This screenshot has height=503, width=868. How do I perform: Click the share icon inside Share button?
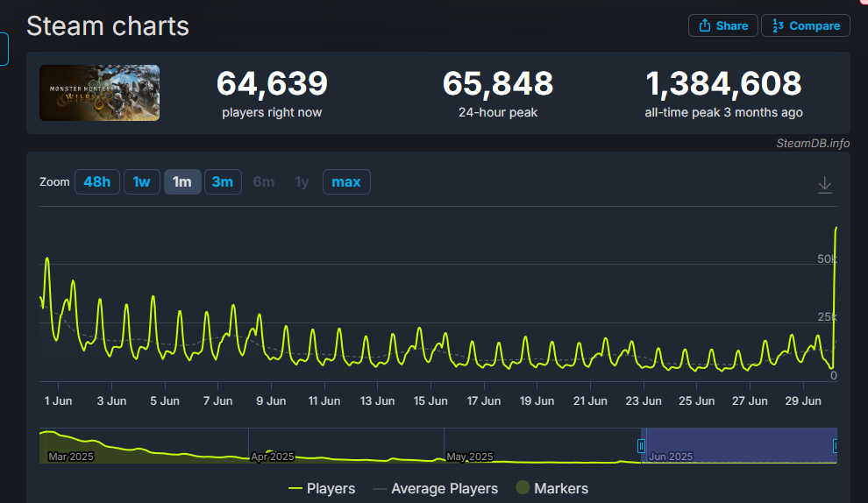705,25
